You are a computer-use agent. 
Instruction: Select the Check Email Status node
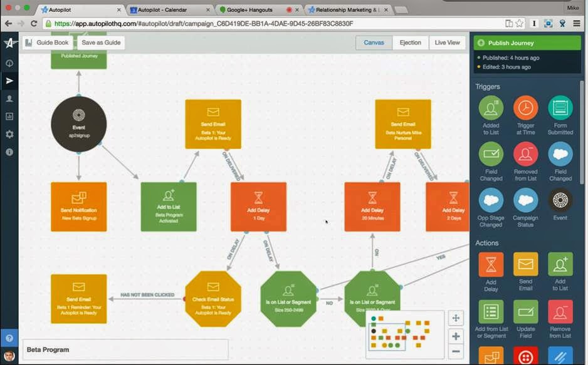coord(213,299)
